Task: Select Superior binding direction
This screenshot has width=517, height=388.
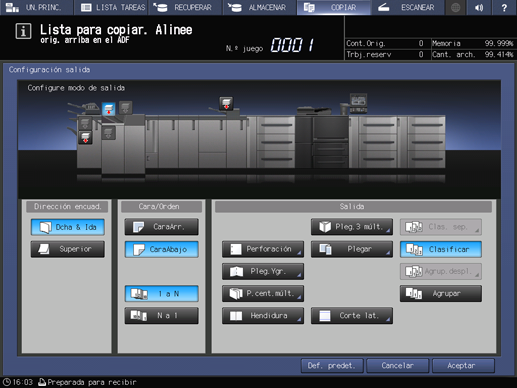Action: [68, 249]
